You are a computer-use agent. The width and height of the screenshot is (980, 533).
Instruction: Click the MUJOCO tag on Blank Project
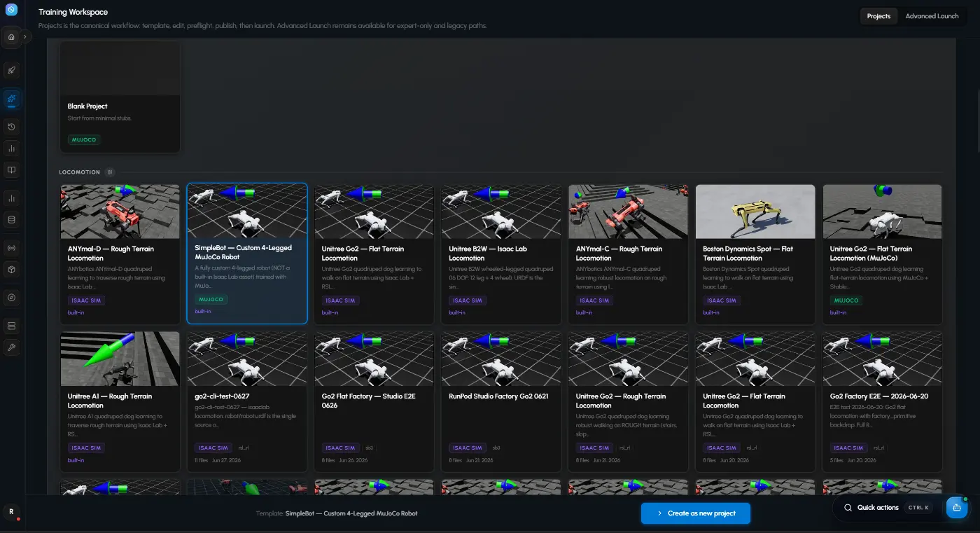click(x=84, y=140)
